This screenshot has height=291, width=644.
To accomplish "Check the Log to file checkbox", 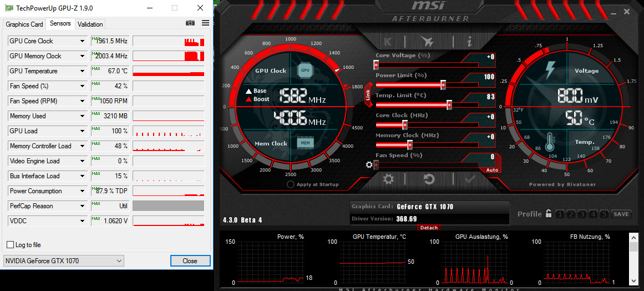I will (x=11, y=245).
